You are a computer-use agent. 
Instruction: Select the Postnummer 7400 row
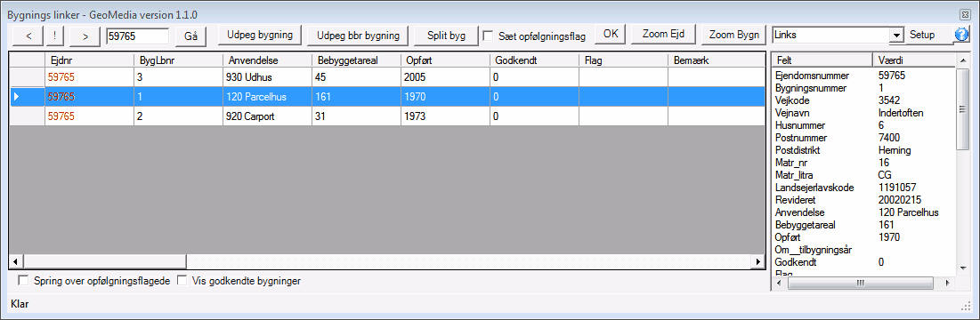click(864, 138)
